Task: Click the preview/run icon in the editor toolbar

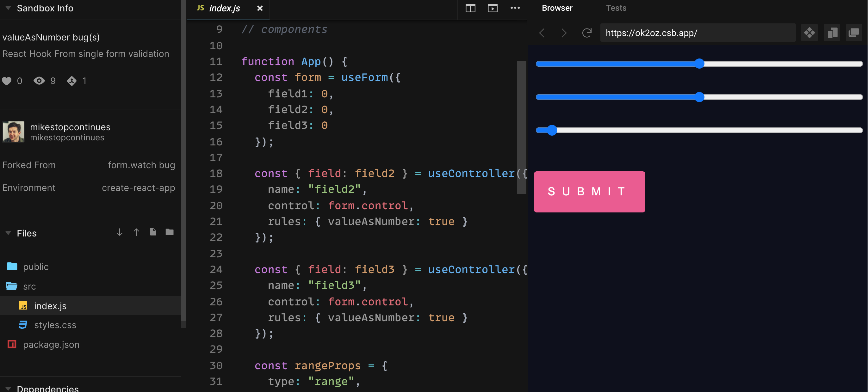Action: [x=493, y=9]
